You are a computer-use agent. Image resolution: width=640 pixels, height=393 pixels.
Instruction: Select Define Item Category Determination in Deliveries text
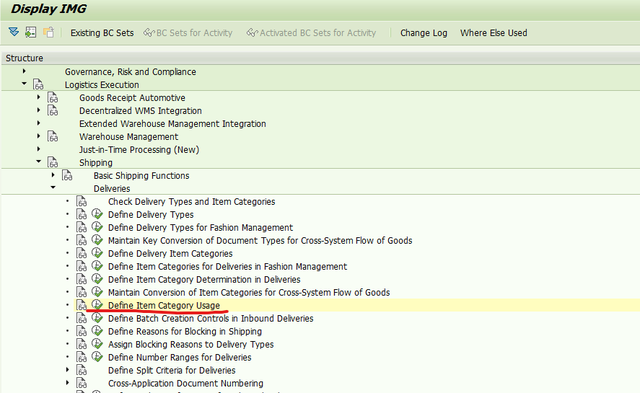(x=204, y=280)
